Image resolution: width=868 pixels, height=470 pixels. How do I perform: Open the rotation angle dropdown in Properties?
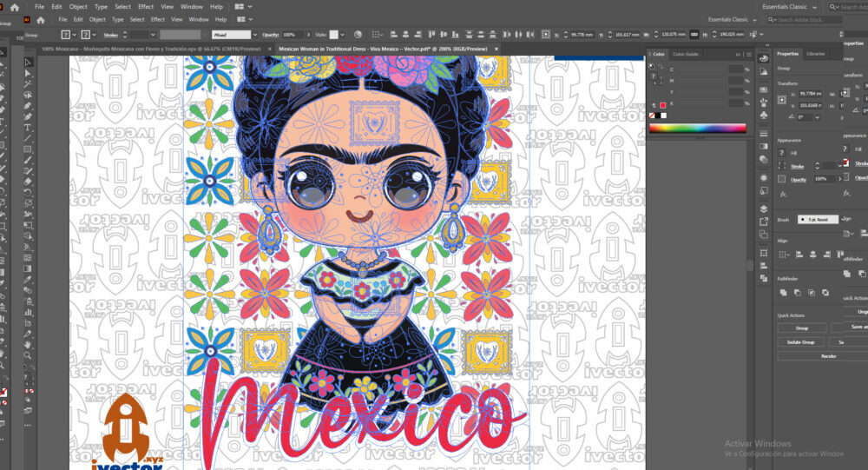tap(817, 117)
